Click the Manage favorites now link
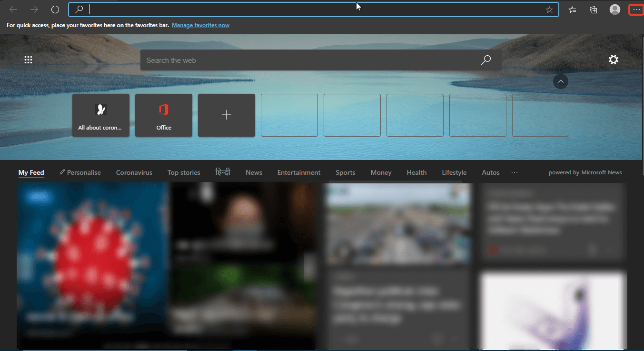The width and height of the screenshot is (644, 351). 200,25
